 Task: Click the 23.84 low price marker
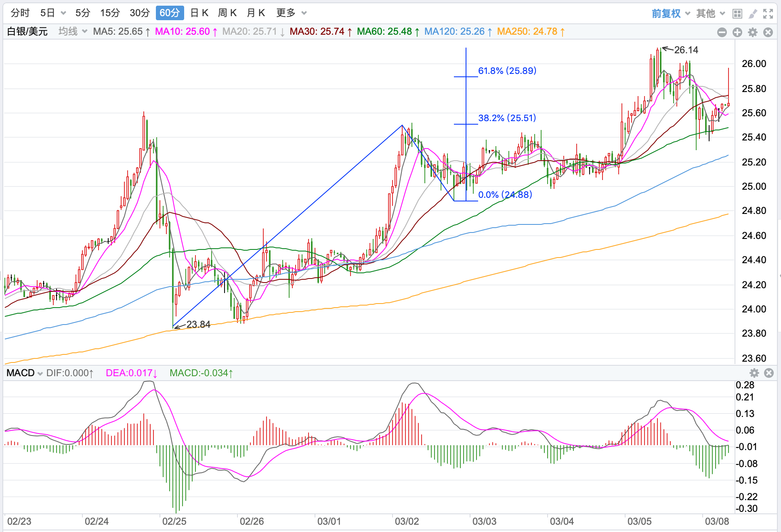pos(198,325)
